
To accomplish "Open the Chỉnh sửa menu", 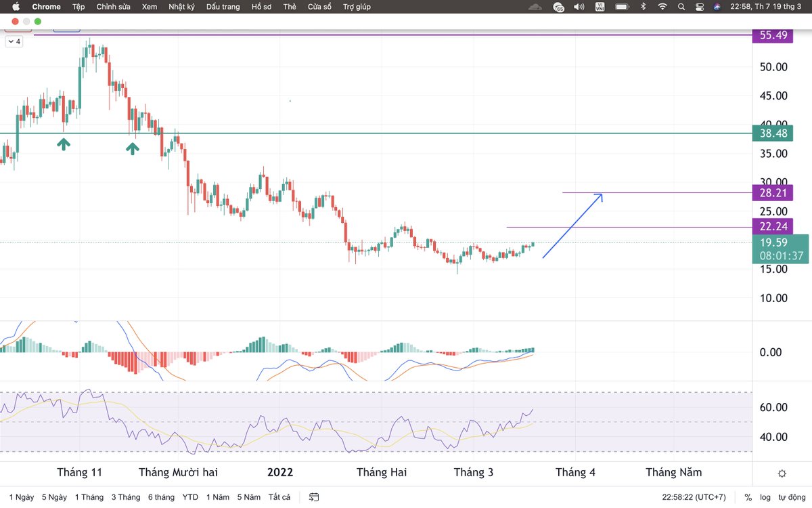I will pyautogui.click(x=114, y=7).
